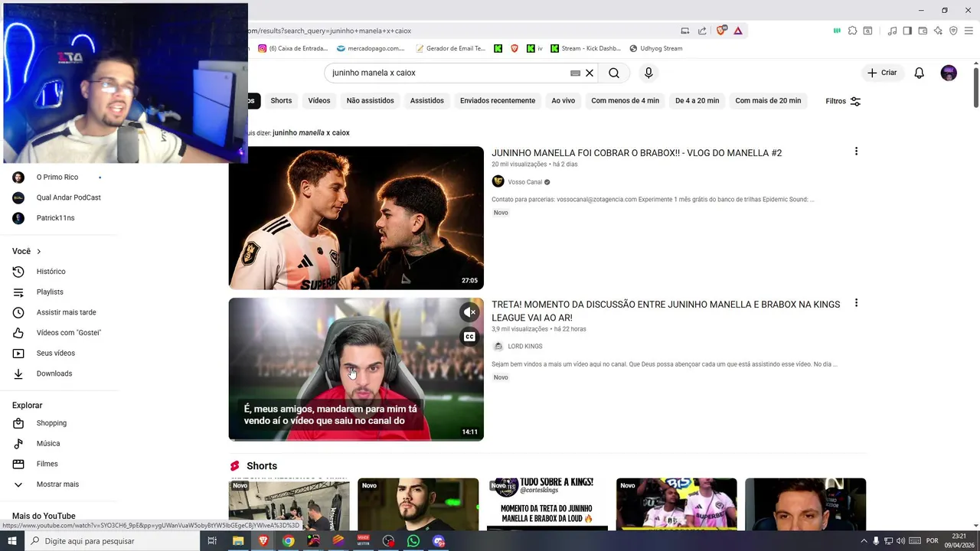This screenshot has width=980, height=551.
Task: Click the share page icon in address bar
Action: coord(701,31)
